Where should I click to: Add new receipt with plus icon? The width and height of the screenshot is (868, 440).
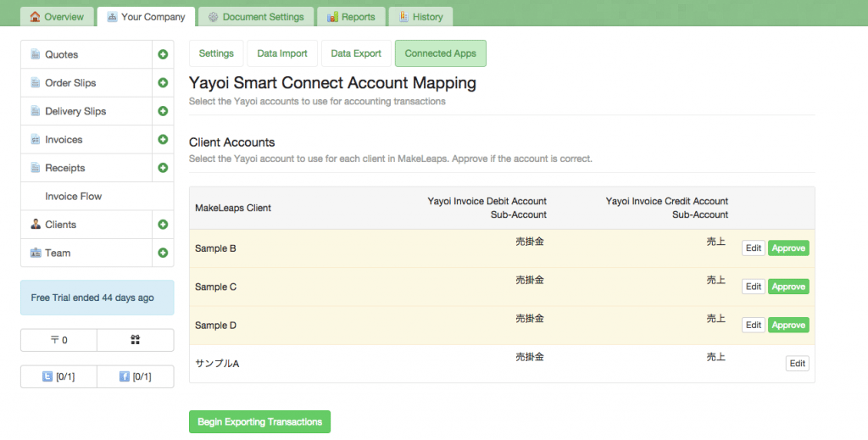click(x=163, y=168)
